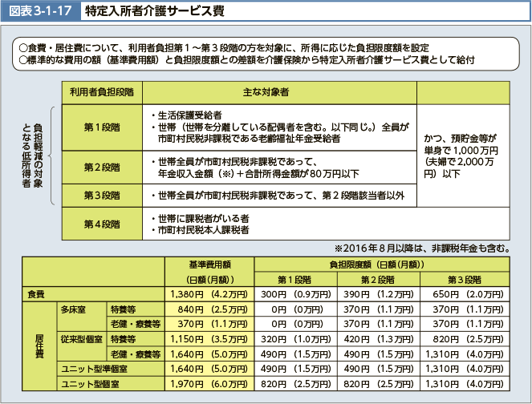This screenshot has height=404, width=532.
Task: Select the 基準費用額 header in lower table
Action: point(209,264)
